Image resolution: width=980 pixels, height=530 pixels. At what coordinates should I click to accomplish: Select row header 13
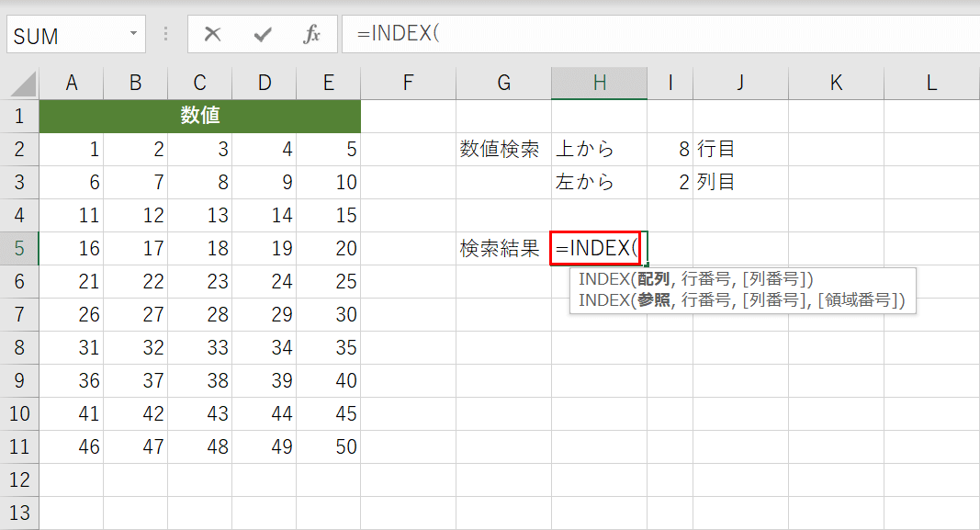[19, 511]
